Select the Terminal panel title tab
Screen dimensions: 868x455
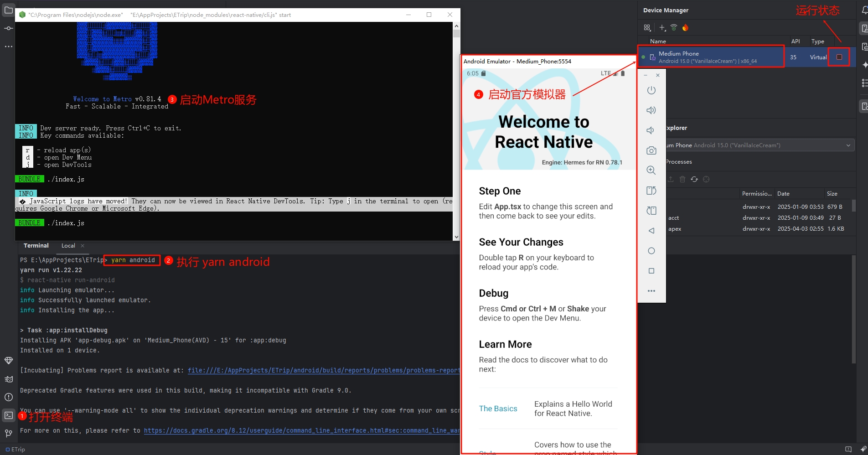(36, 246)
